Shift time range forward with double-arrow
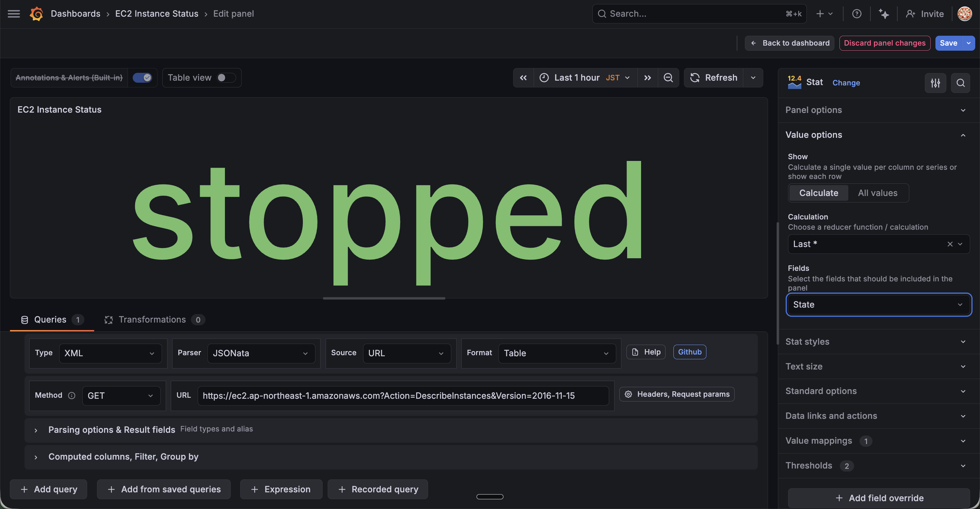 coord(648,78)
